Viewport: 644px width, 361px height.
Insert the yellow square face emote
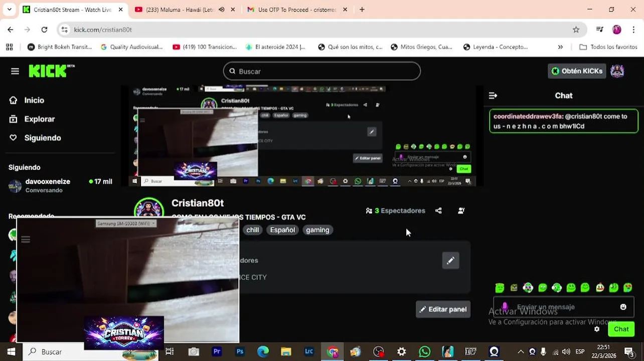pos(514,288)
